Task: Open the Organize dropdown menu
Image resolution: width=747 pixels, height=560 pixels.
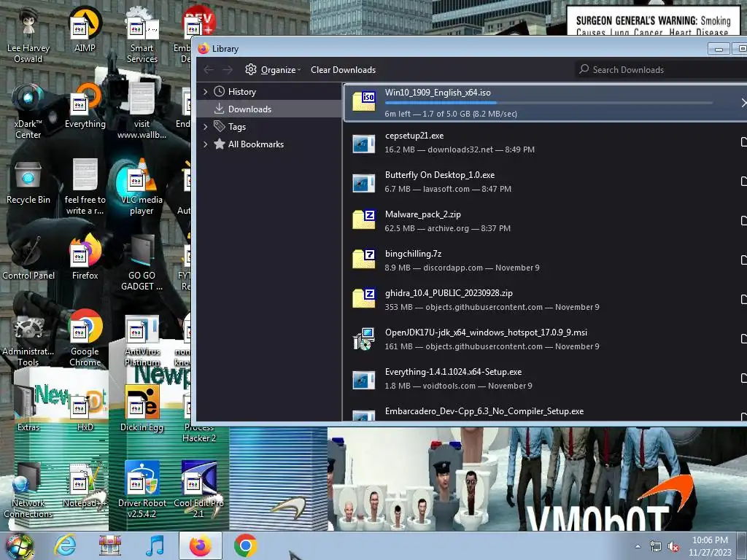Action: pyautogui.click(x=273, y=69)
